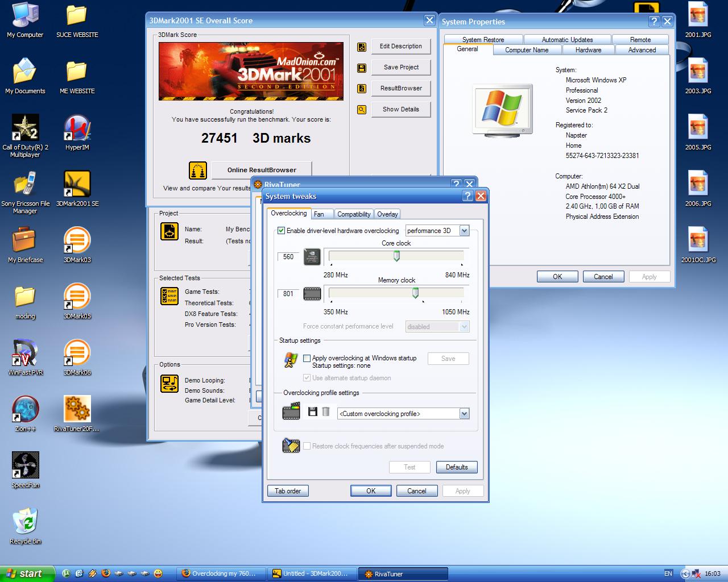Click Edit Description in 3DMark window
Viewport: 728px width, 582px height.
401,47
